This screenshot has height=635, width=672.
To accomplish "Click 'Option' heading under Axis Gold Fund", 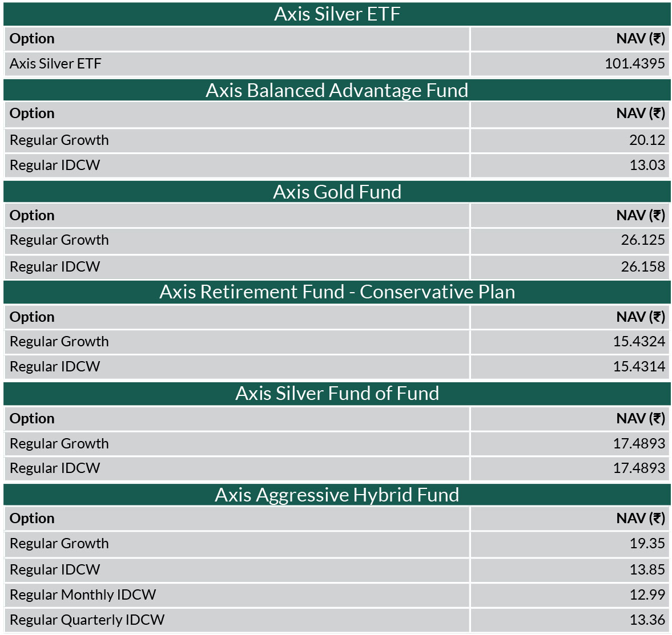I will click(x=32, y=216).
